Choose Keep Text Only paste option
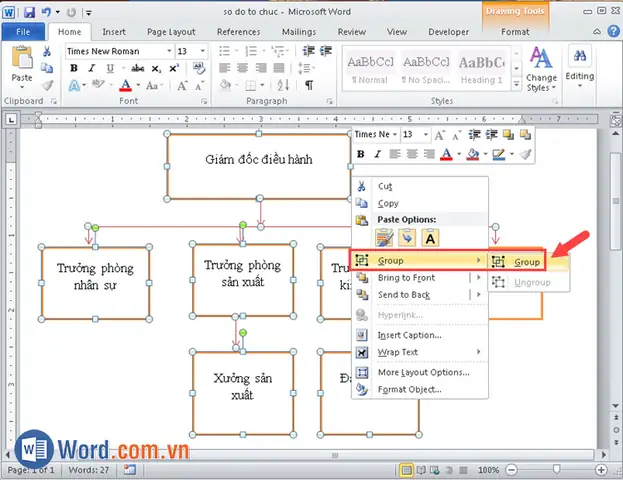The height and width of the screenshot is (480, 623). [430, 238]
